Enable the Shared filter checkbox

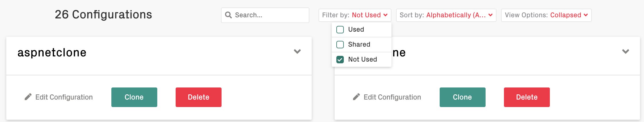click(340, 45)
